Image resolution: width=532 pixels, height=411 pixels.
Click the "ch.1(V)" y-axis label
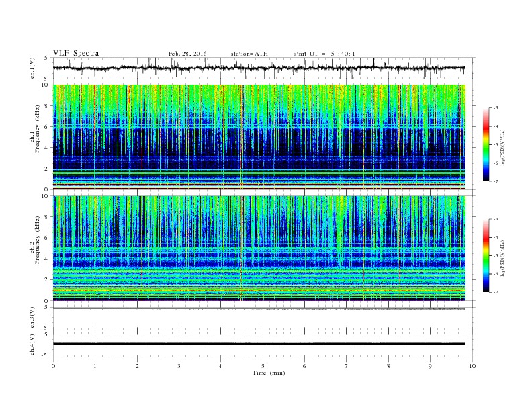pos(32,68)
